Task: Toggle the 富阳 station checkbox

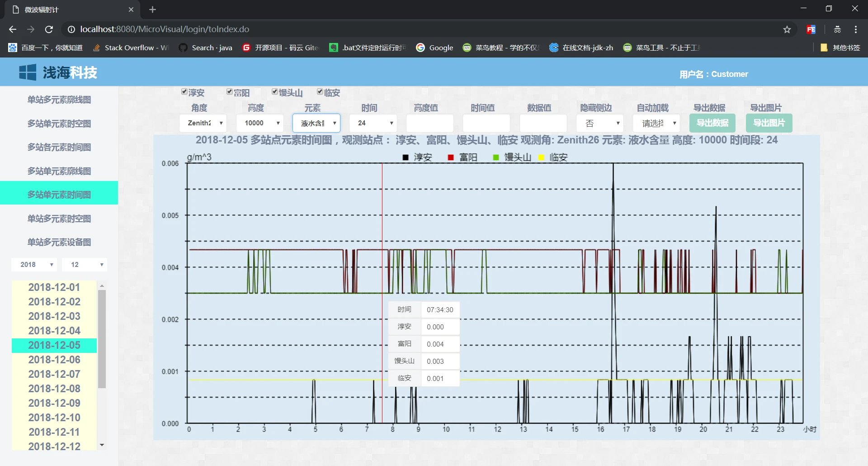Action: coord(230,92)
